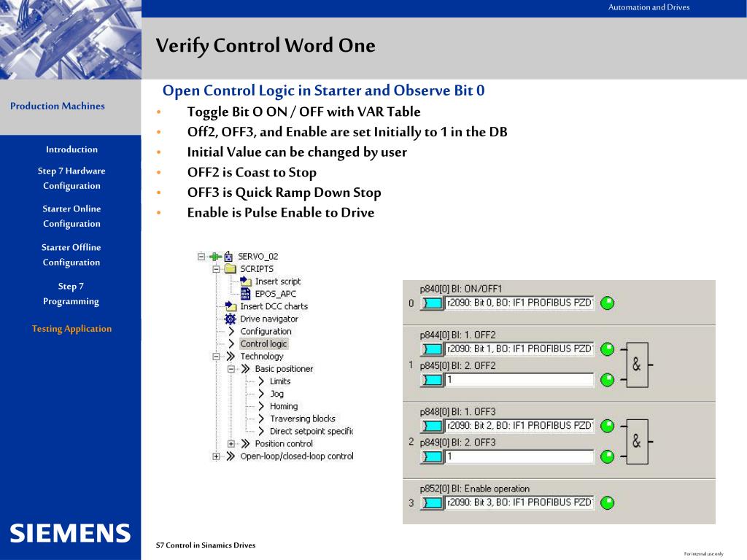The width and height of the screenshot is (747, 560).
Task: Select the Drive navigator tree item
Action: (x=269, y=319)
